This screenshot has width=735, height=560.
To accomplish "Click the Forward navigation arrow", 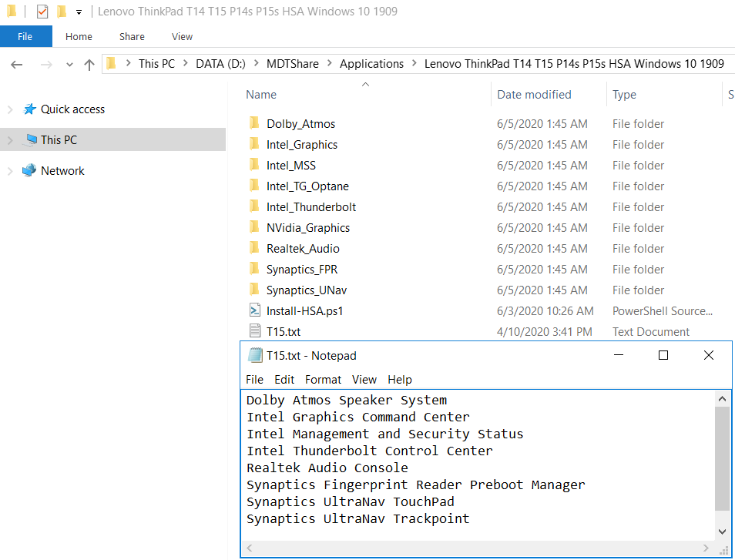I will (46, 64).
